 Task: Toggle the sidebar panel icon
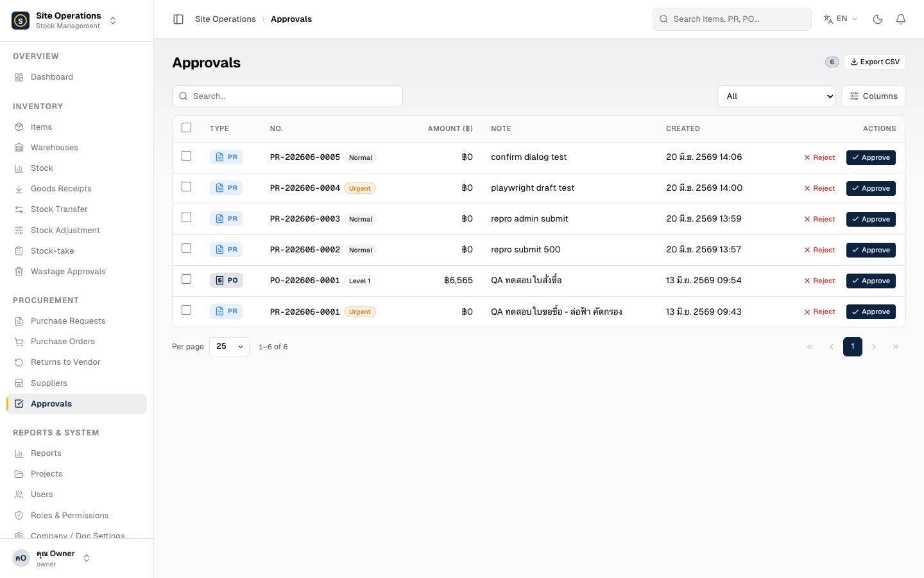(x=178, y=19)
